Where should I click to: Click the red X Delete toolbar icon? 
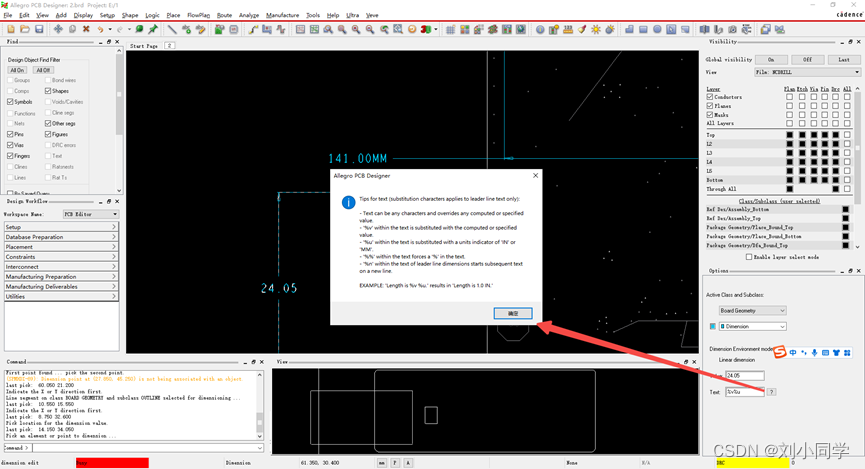tap(86, 29)
